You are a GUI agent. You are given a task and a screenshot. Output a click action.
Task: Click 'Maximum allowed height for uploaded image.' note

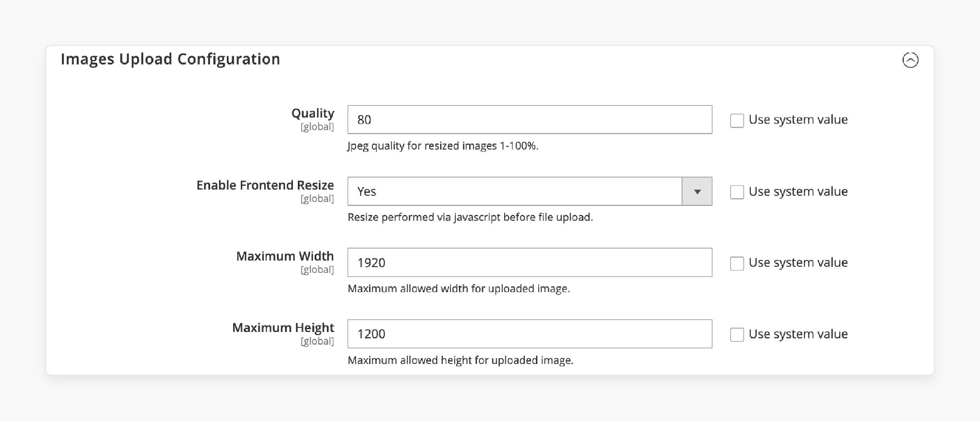pyautogui.click(x=460, y=360)
